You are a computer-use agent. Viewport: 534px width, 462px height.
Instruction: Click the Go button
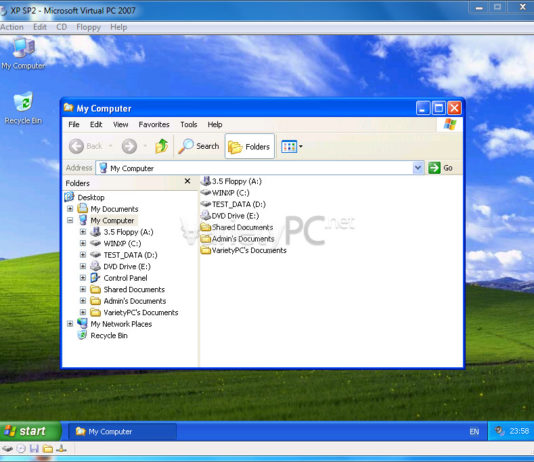441,168
